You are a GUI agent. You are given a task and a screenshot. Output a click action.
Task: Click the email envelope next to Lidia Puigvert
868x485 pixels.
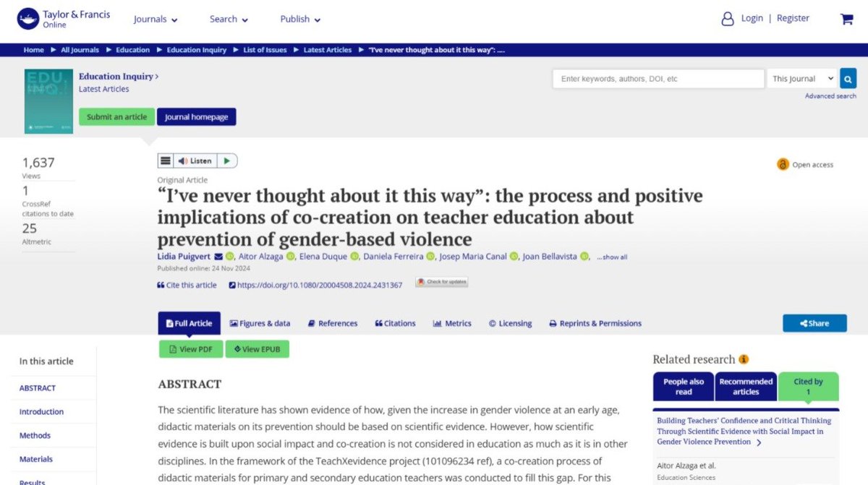[218, 257]
